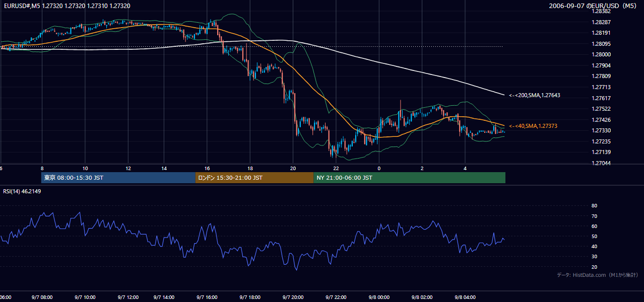Click the RSI(14) 46.2149 indicator label
Viewport: 644px width, 302px height.
22,191
